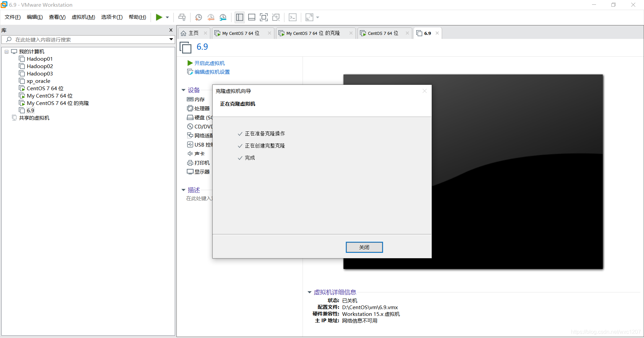The width and height of the screenshot is (644, 338).
Task: Select the 打印机 printer device
Action: coord(198,163)
